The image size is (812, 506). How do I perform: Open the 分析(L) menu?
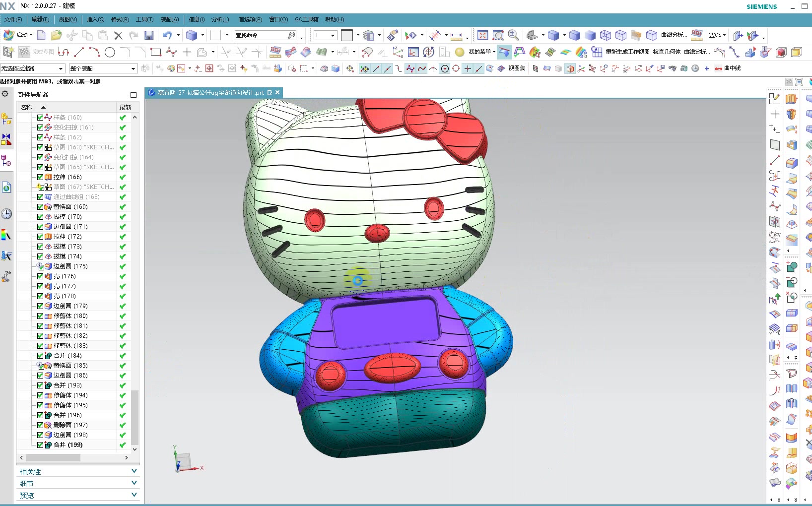tap(220, 19)
